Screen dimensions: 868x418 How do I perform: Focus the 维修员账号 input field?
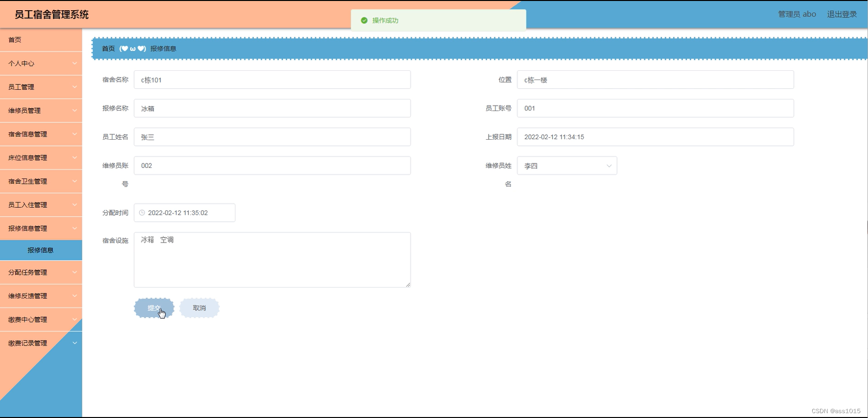pos(272,165)
